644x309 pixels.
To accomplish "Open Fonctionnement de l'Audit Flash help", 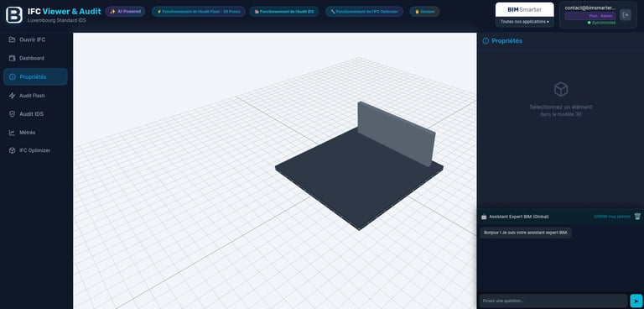I will [x=199, y=12].
